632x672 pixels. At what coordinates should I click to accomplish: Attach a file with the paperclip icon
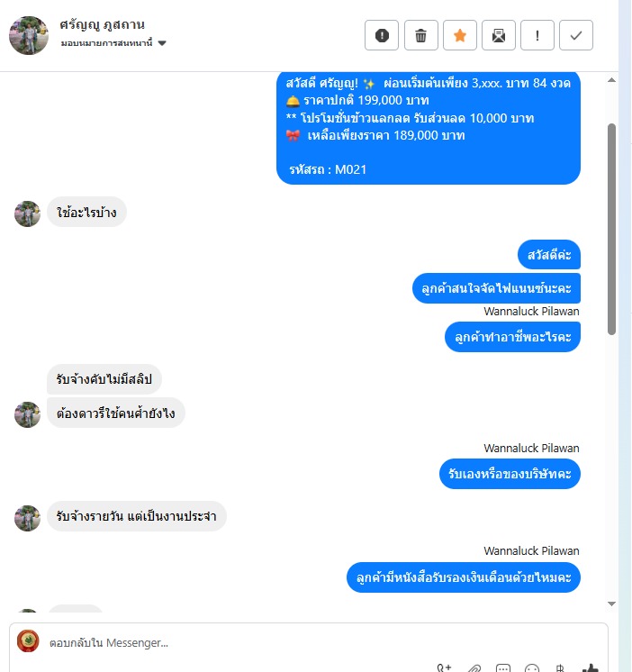[474, 667]
